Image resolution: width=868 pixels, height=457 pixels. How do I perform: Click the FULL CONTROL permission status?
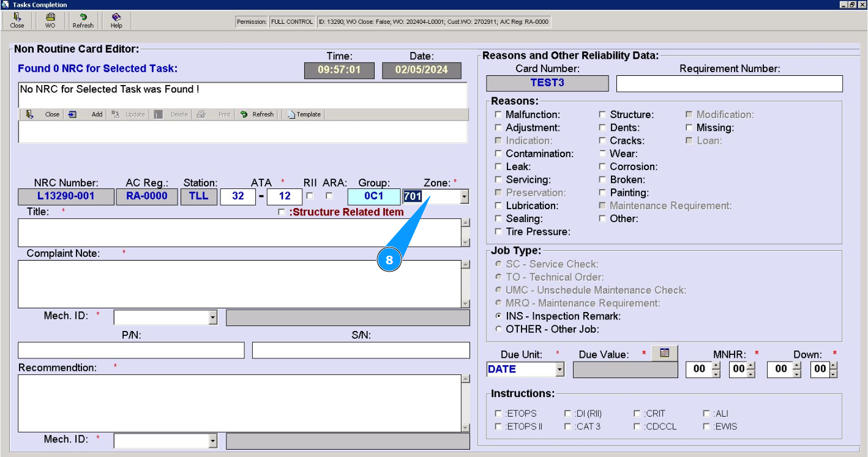point(292,22)
